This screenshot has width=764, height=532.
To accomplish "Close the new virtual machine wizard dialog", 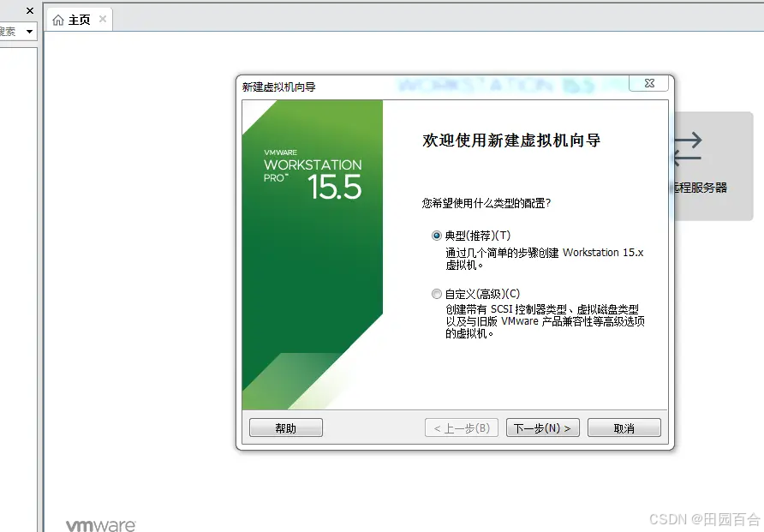I will click(649, 83).
